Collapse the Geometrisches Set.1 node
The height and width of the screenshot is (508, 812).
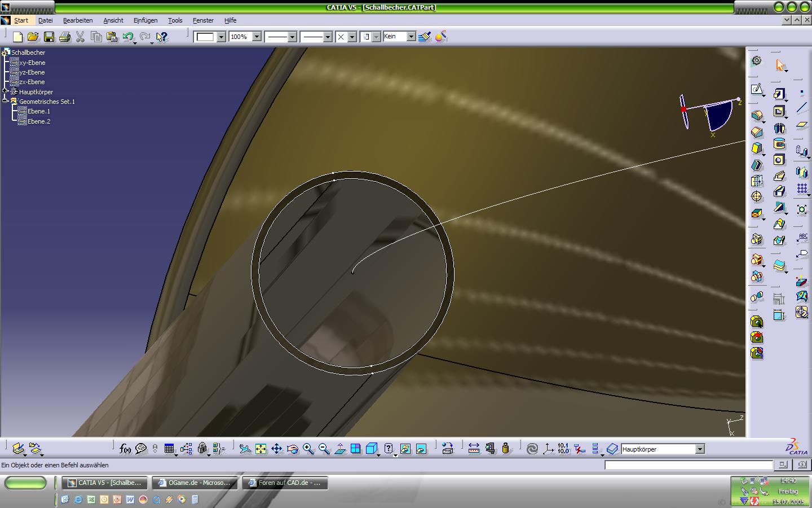5,101
